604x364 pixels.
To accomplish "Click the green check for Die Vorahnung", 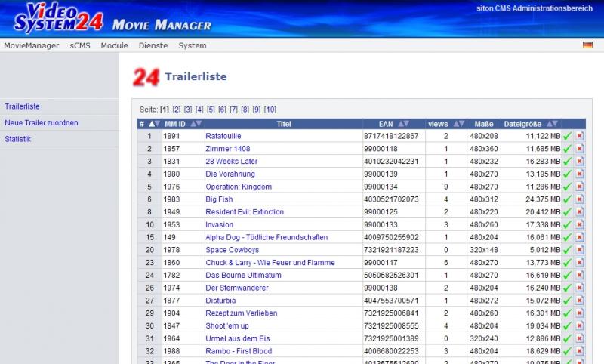I will coord(568,174).
